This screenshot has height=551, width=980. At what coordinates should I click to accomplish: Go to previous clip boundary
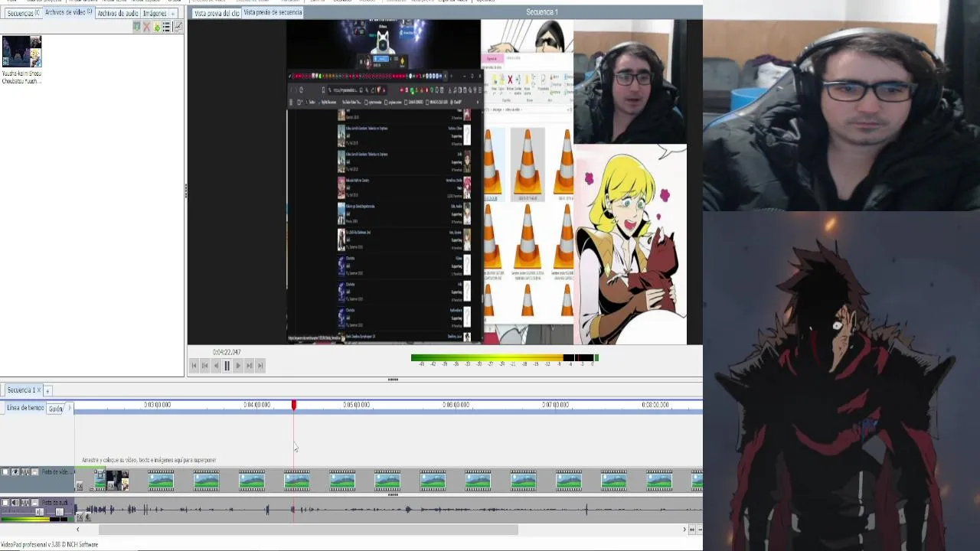204,366
